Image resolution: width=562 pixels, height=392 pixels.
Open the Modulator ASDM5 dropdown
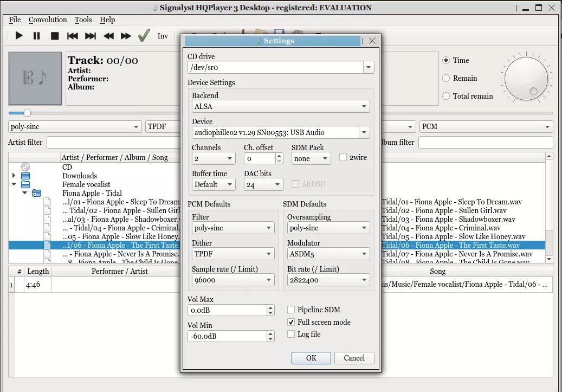[x=328, y=254]
